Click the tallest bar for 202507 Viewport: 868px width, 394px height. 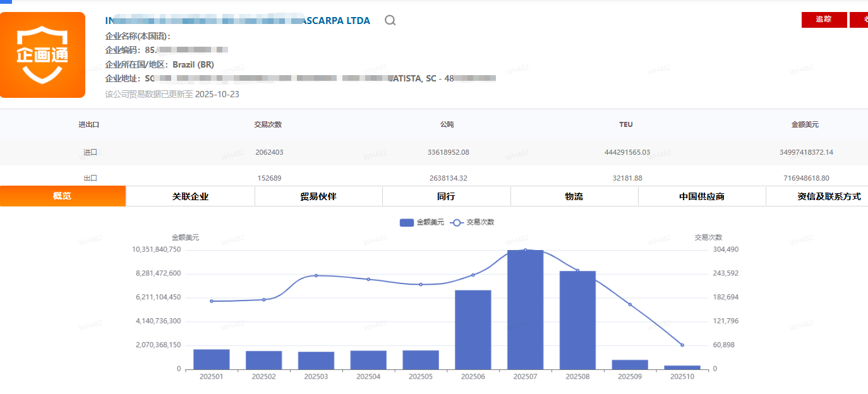click(525, 309)
